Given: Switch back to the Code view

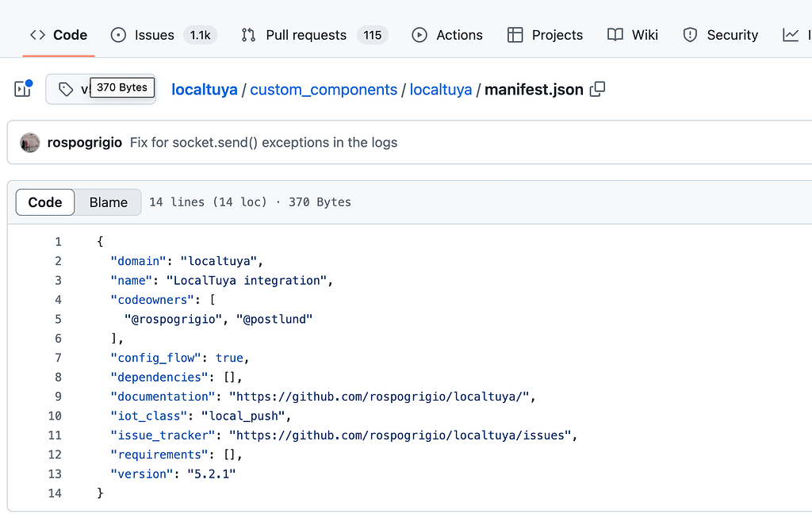Looking at the screenshot, I should pyautogui.click(x=44, y=202).
